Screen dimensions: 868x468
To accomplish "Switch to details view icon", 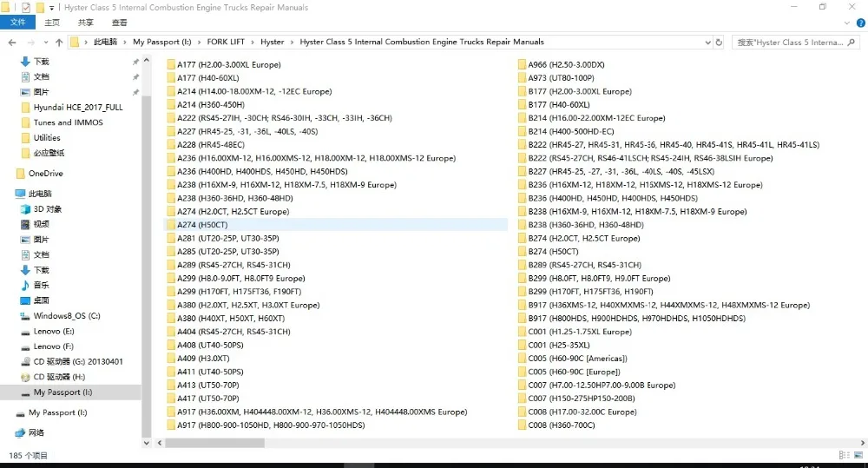I will coord(844,455).
